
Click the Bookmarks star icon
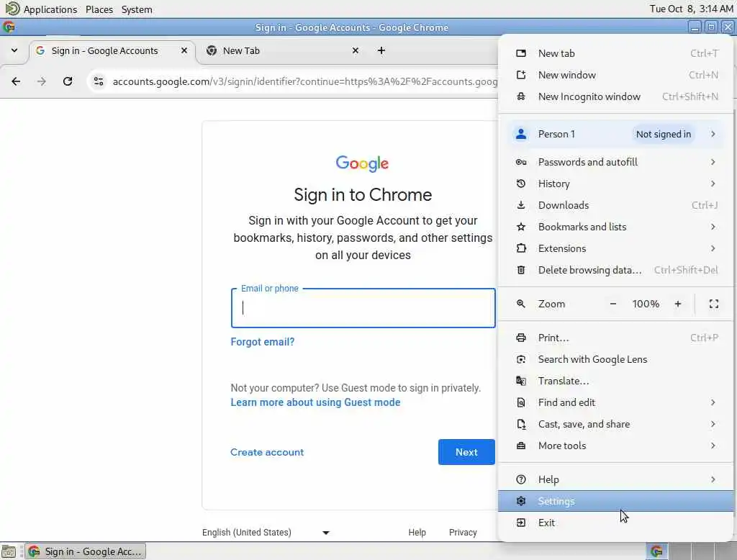521,227
